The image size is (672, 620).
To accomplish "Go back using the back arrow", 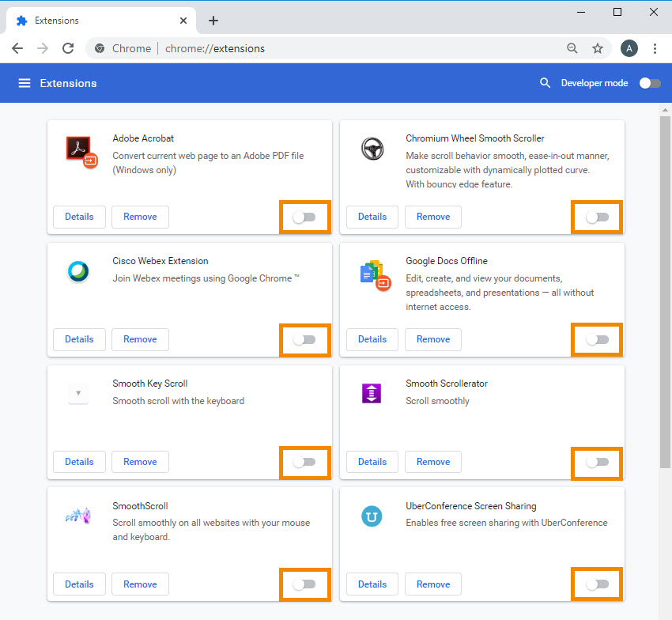I will pyautogui.click(x=17, y=48).
